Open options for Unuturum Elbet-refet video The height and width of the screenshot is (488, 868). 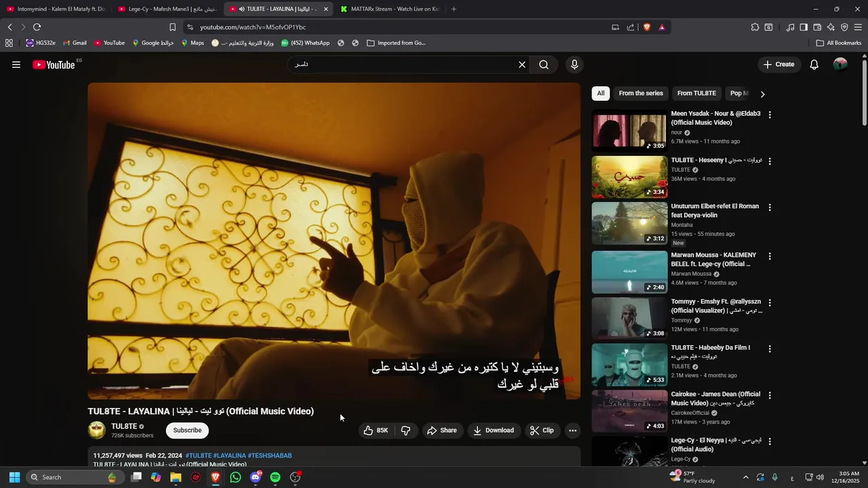[770, 207]
